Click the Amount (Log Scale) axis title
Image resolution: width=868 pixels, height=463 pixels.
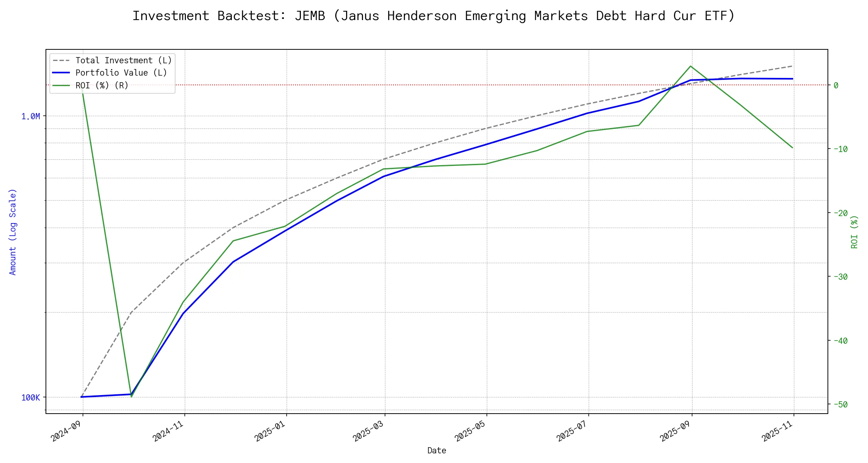[x=13, y=232]
